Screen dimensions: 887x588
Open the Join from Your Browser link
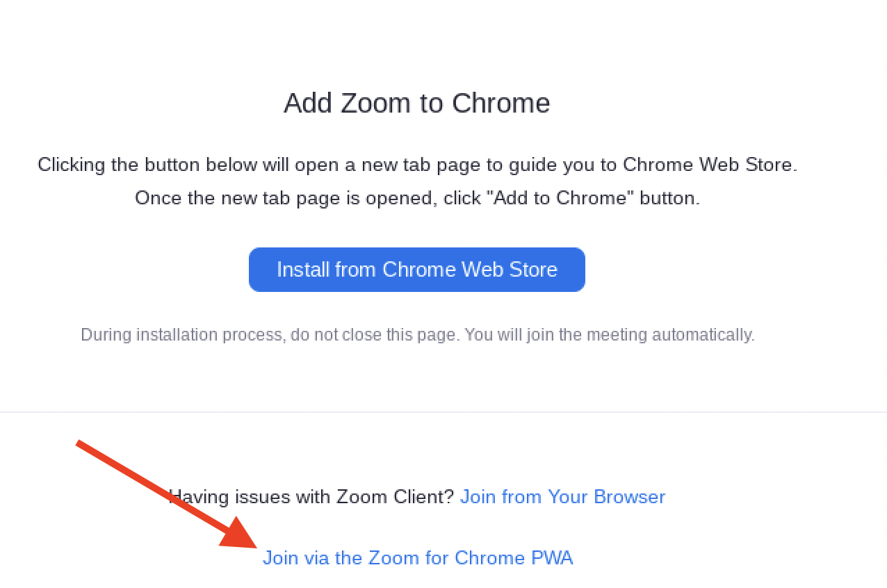point(563,497)
